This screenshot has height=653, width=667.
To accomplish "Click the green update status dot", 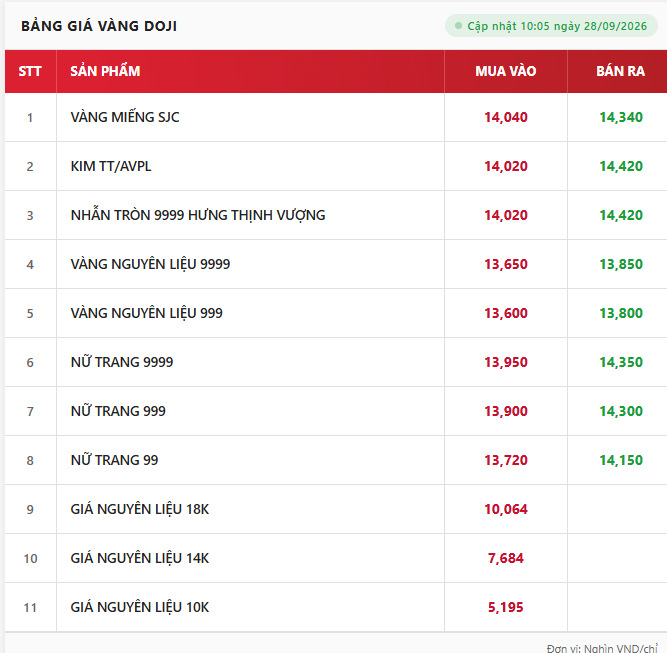I will (x=458, y=26).
